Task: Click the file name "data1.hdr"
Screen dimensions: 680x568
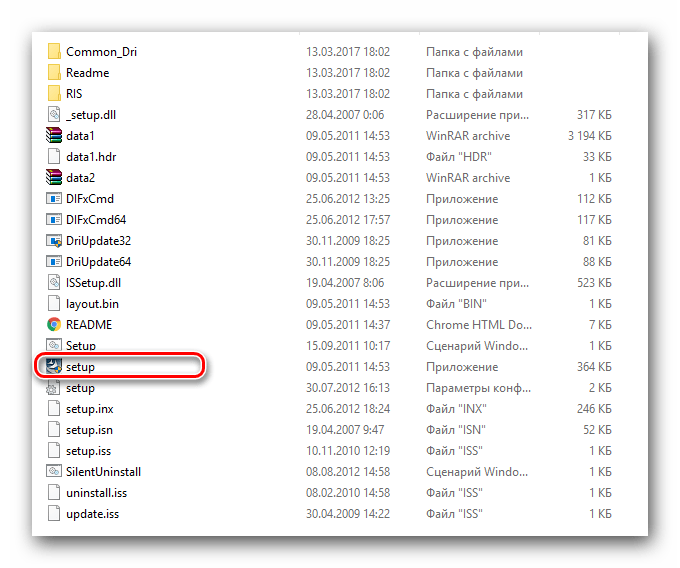Action: tap(91, 157)
